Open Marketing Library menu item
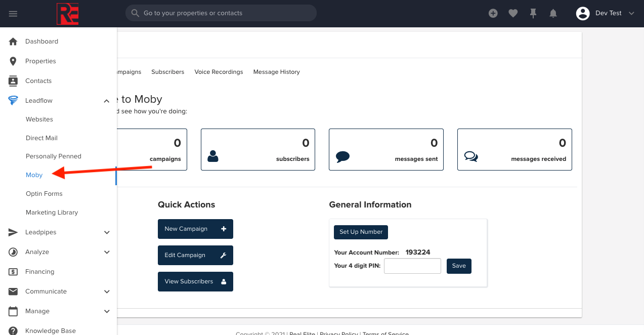The image size is (644, 335). 52,213
